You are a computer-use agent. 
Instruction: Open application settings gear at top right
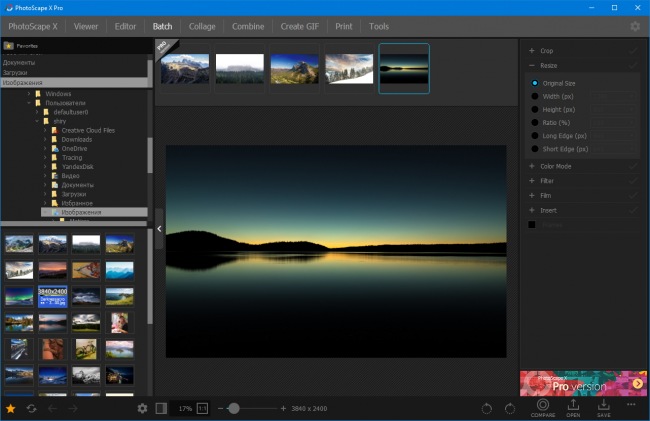635,27
